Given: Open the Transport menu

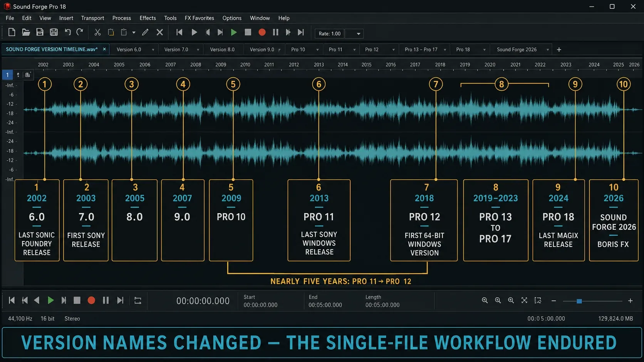Looking at the screenshot, I should [92, 18].
